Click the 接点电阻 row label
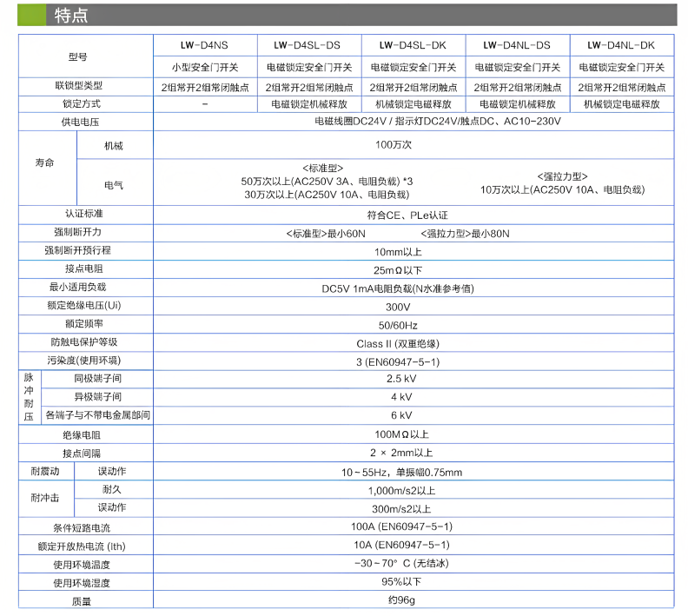 pyautogui.click(x=84, y=269)
